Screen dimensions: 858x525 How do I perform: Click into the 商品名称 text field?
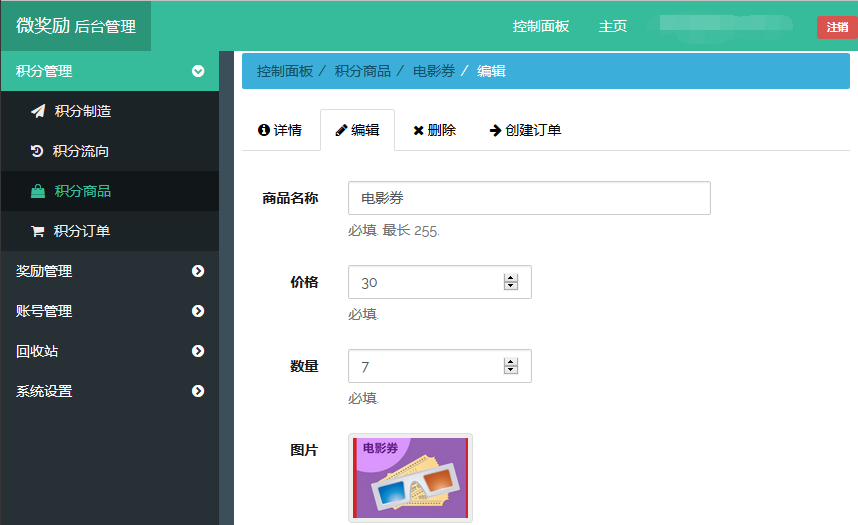(529, 198)
